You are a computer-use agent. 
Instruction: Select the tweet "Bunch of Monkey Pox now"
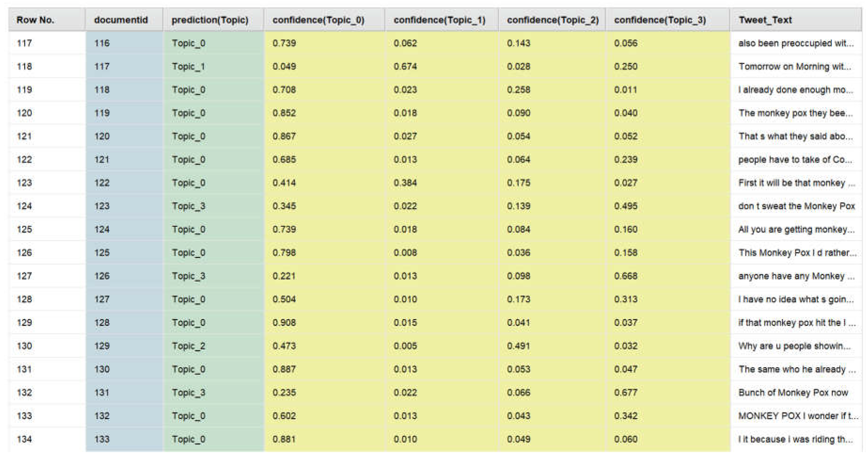793,393
